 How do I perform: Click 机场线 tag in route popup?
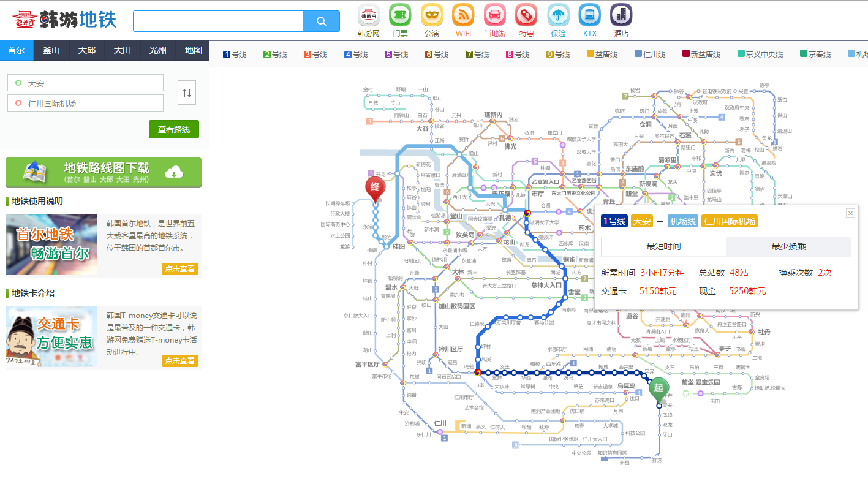[683, 221]
